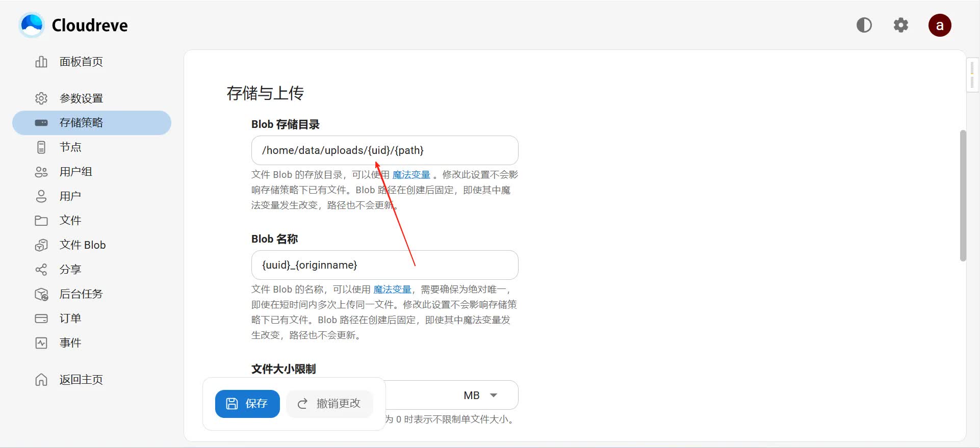
Task: Open 魔法变量 link under Blob 名称
Action: 392,289
